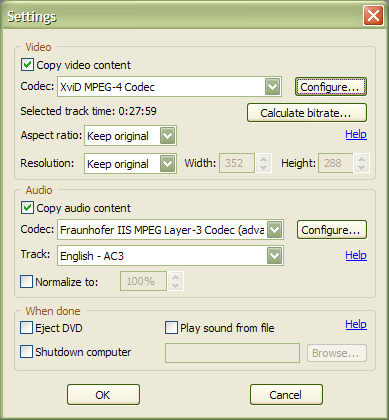The height and width of the screenshot is (420, 389).
Task: Click the Height value field
Action: click(x=336, y=163)
